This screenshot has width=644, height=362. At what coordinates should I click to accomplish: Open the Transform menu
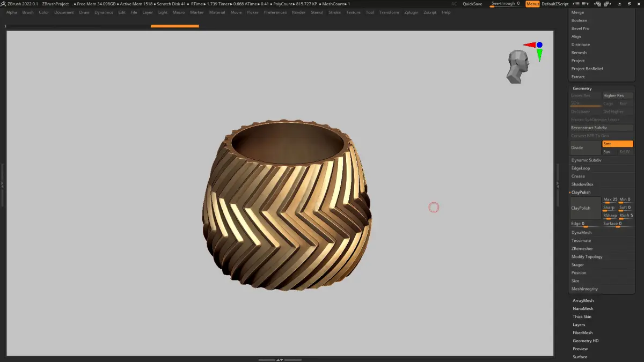coord(389,12)
